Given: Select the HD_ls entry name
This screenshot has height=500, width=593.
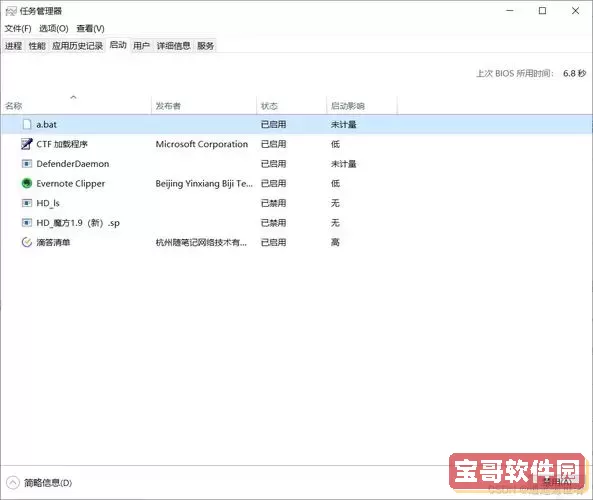Looking at the screenshot, I should [48, 203].
